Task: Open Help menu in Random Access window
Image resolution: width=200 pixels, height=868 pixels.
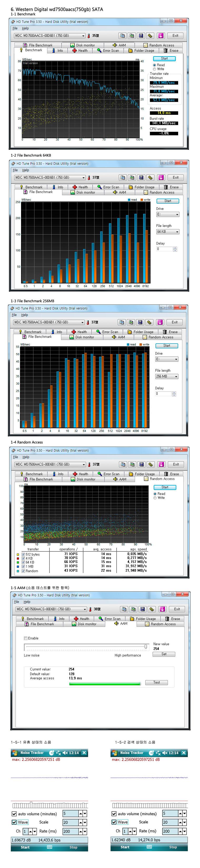Action: coord(26,457)
